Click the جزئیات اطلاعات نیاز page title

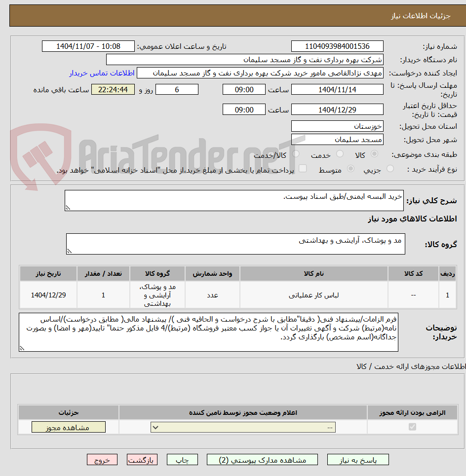coord(421,16)
